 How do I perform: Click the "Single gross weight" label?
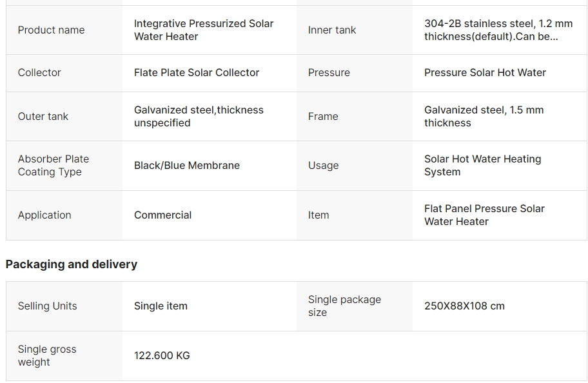pyautogui.click(x=47, y=356)
